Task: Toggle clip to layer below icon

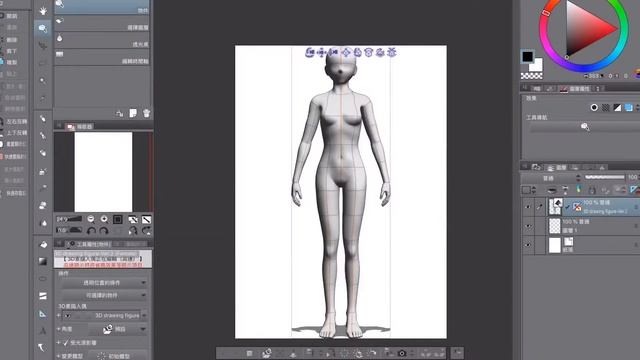Action: coord(551,190)
